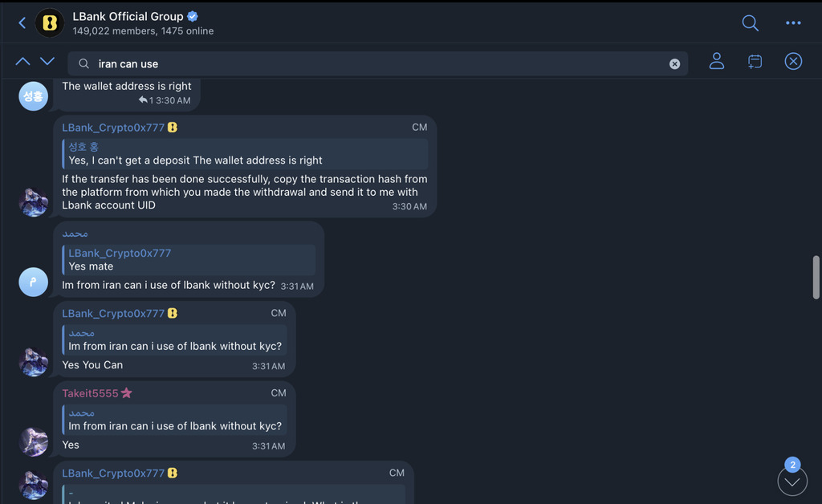Viewport: 822px width, 504px height.
Task: Clear the search text field
Action: click(674, 64)
